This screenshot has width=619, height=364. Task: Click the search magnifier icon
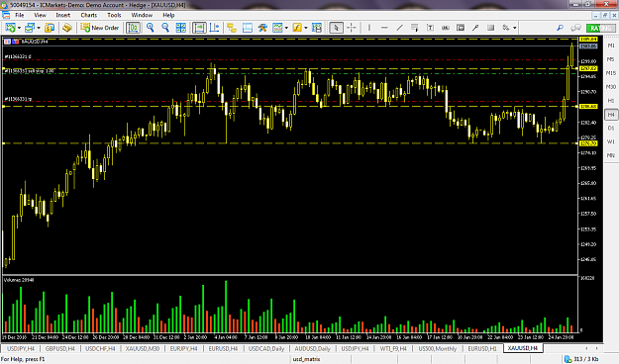click(x=560, y=28)
